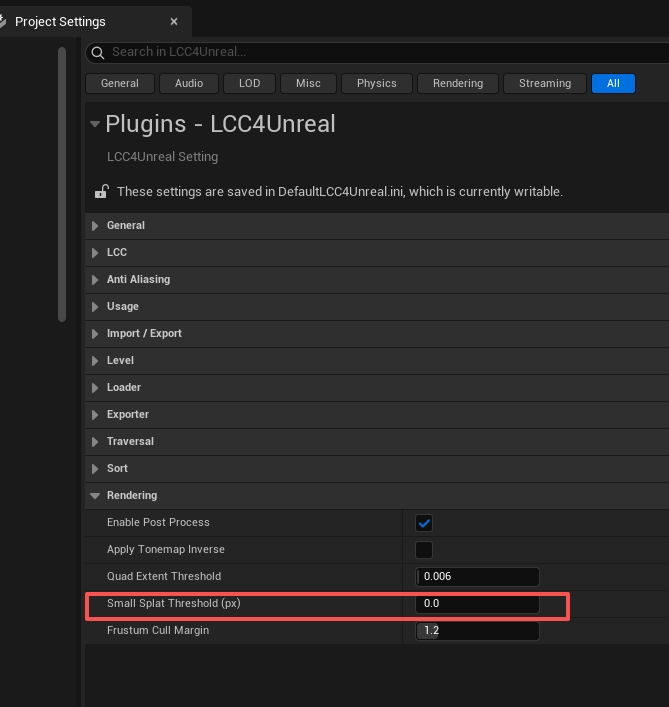Expand the Usage section

click(95, 307)
